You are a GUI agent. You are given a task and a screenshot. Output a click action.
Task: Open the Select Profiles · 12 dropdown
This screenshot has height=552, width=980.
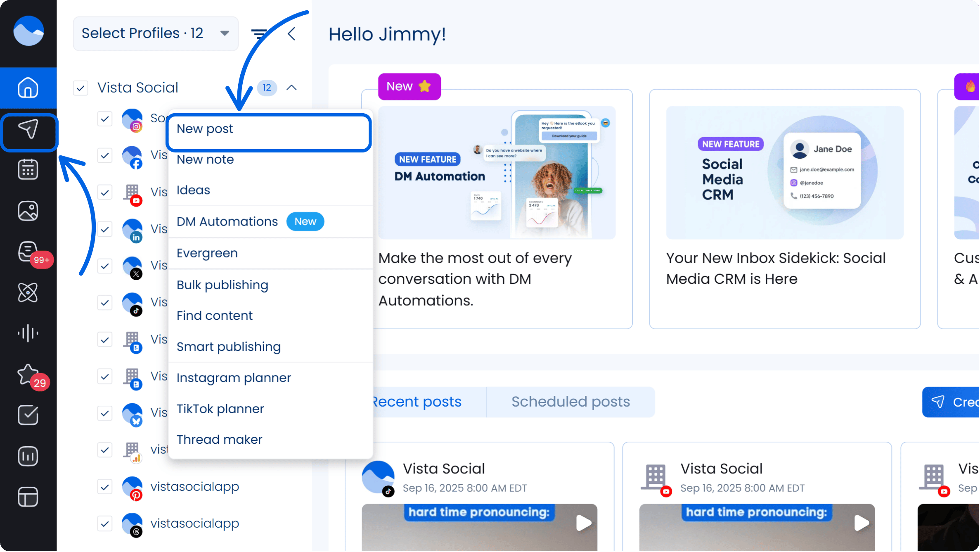click(156, 33)
